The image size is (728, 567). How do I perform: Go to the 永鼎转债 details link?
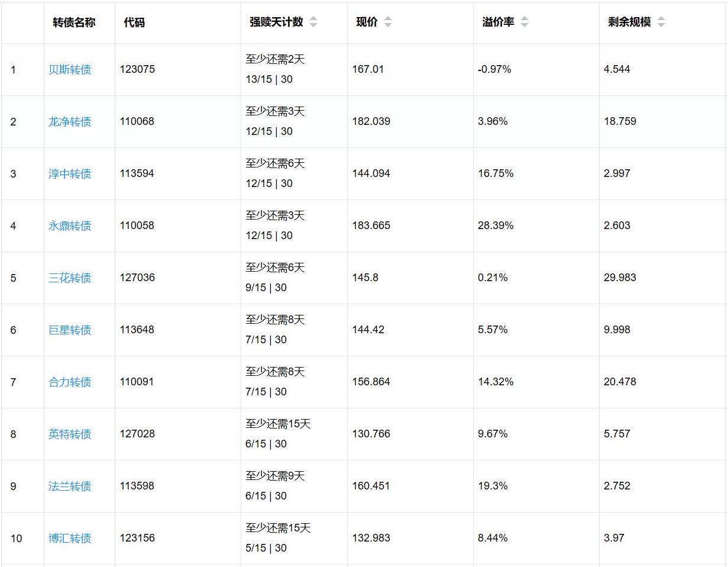pyautogui.click(x=70, y=226)
